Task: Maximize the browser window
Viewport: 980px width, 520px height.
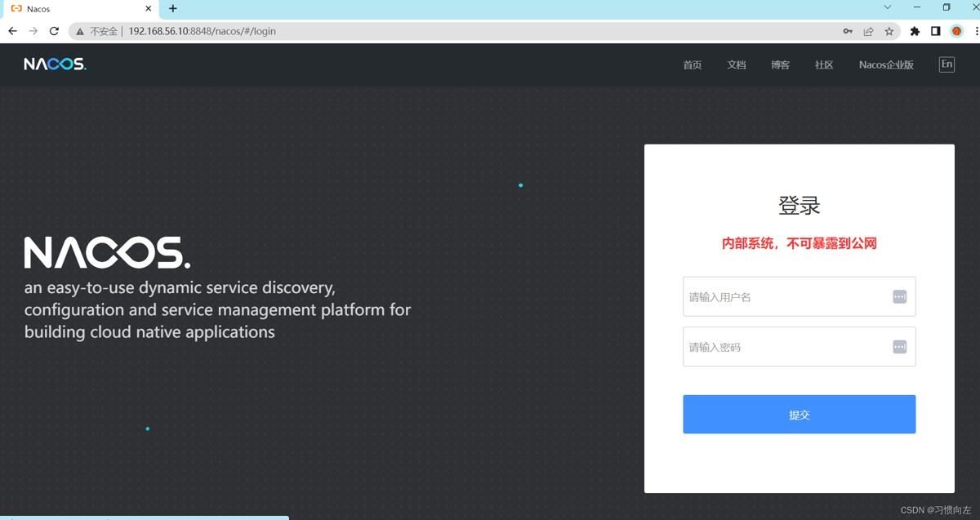Action: click(947, 7)
